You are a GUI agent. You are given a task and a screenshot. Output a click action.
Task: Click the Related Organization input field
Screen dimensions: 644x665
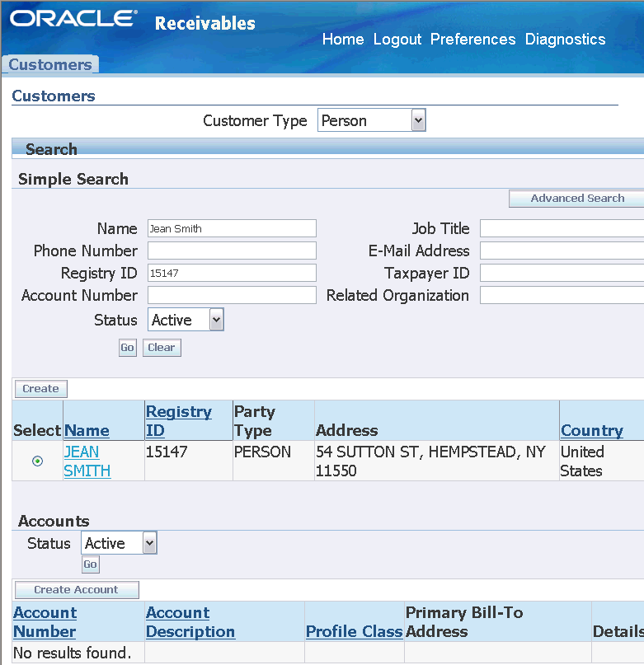[562, 295]
